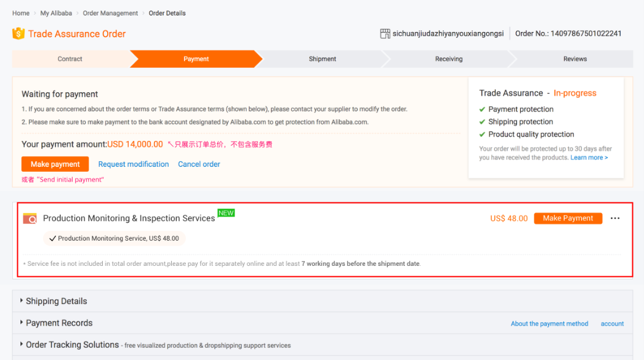
Task: Open the three-dot more options menu
Action: click(x=615, y=218)
